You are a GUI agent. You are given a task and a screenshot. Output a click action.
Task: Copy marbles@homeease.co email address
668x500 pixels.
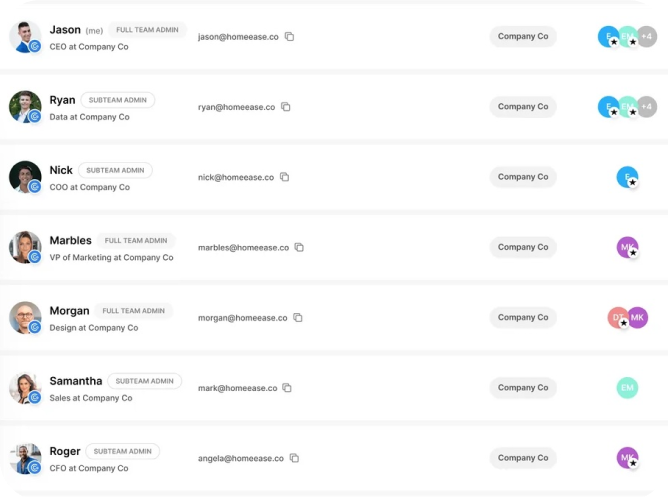299,247
